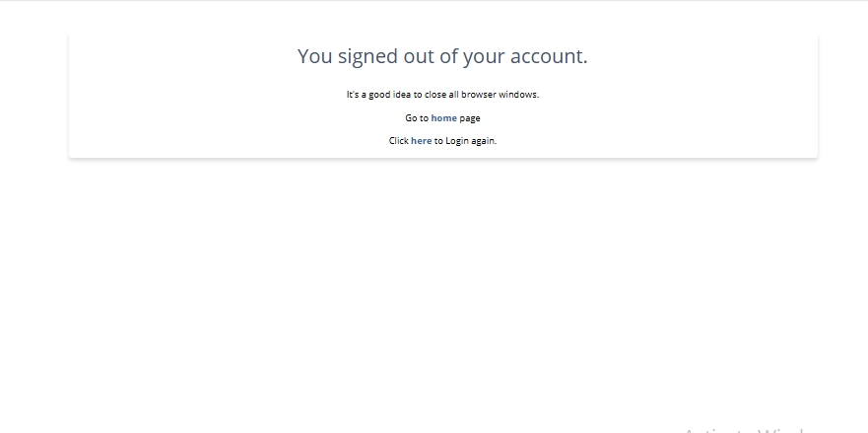This screenshot has width=868, height=433.
Task: Click the word 'Login' in last line
Action: pyautogui.click(x=457, y=141)
